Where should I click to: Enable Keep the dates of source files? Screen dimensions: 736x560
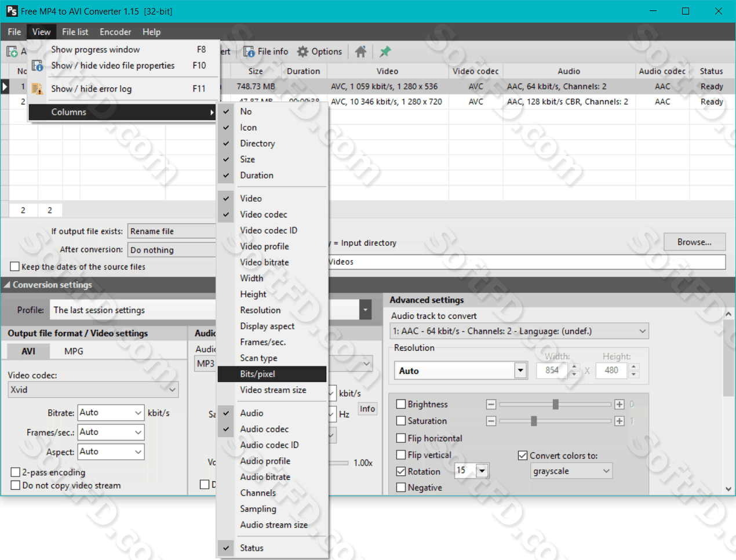[15, 267]
